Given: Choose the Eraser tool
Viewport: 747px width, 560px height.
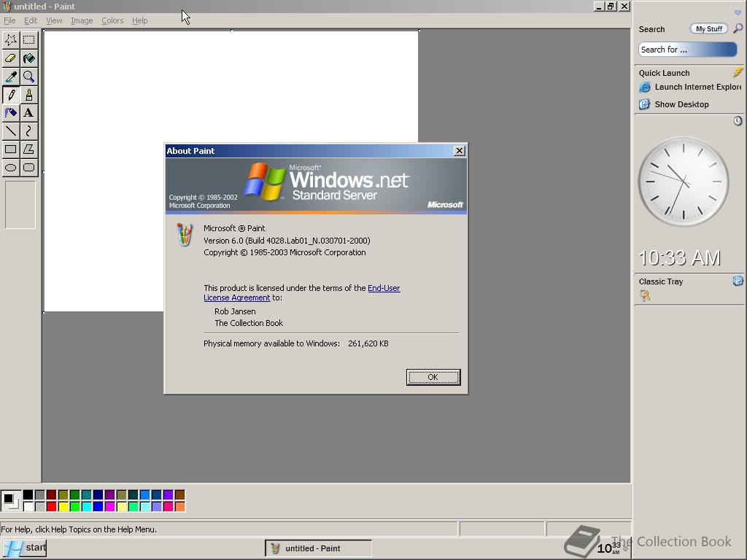Looking at the screenshot, I should pyautogui.click(x=11, y=58).
